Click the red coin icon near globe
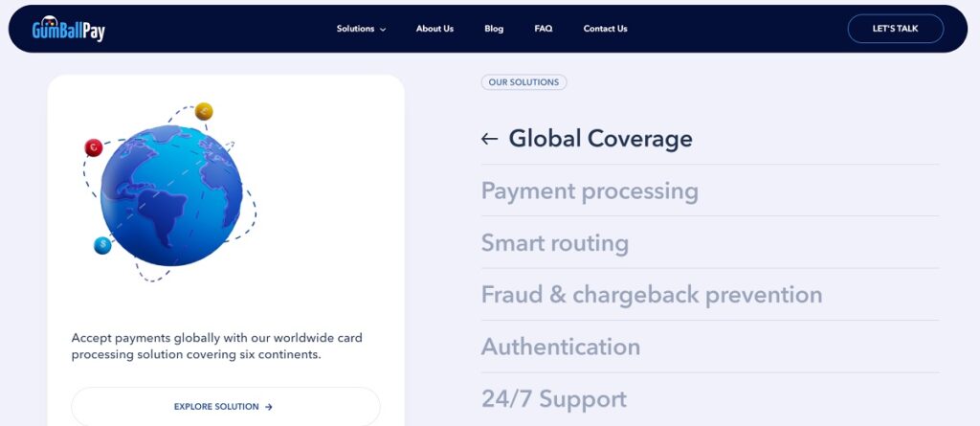The image size is (980, 426). coord(94,147)
